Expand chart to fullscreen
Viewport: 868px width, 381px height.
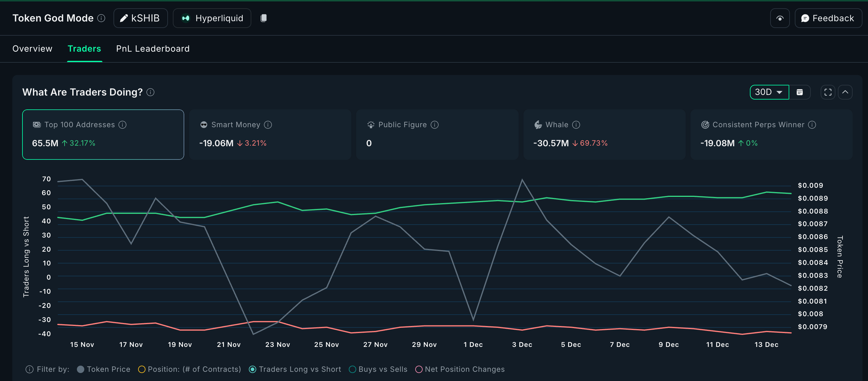(x=828, y=92)
